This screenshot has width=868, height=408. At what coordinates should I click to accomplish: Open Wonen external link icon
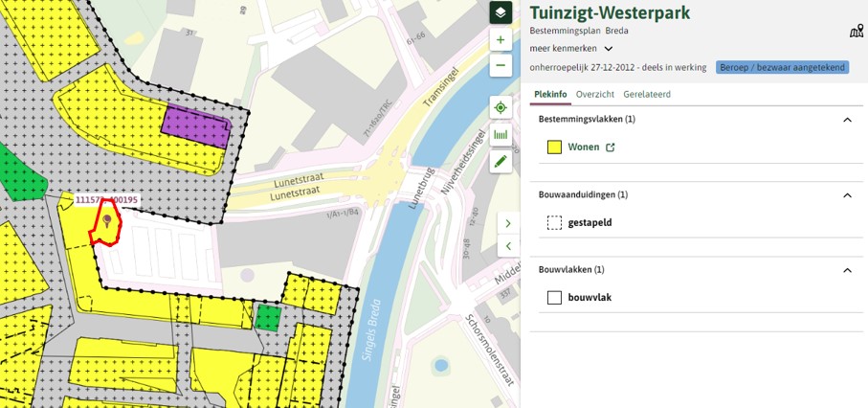[x=610, y=147]
